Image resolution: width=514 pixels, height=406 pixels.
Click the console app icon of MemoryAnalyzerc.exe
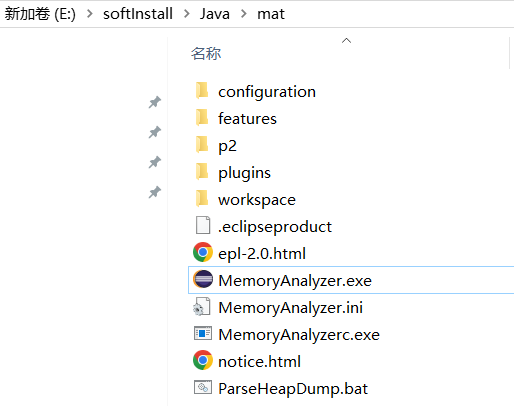point(203,333)
